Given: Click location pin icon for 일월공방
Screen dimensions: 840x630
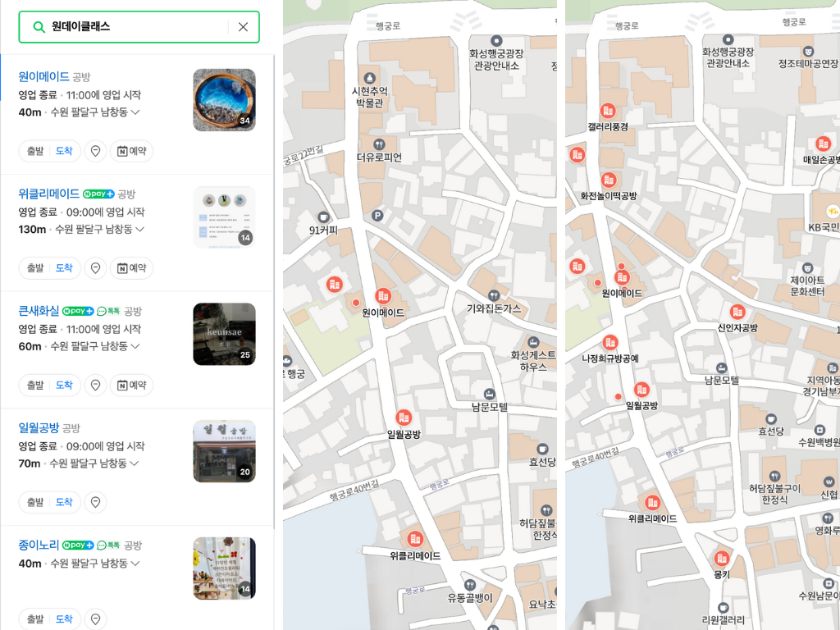Looking at the screenshot, I should coord(95,502).
